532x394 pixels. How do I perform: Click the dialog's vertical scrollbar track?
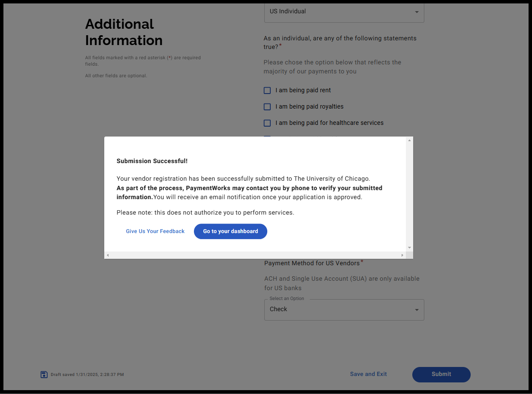click(x=409, y=194)
